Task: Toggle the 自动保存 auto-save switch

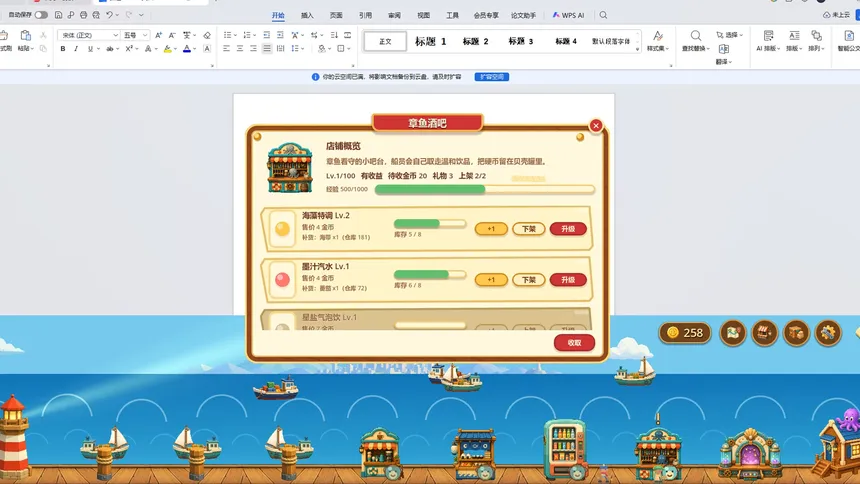Action: (x=41, y=15)
